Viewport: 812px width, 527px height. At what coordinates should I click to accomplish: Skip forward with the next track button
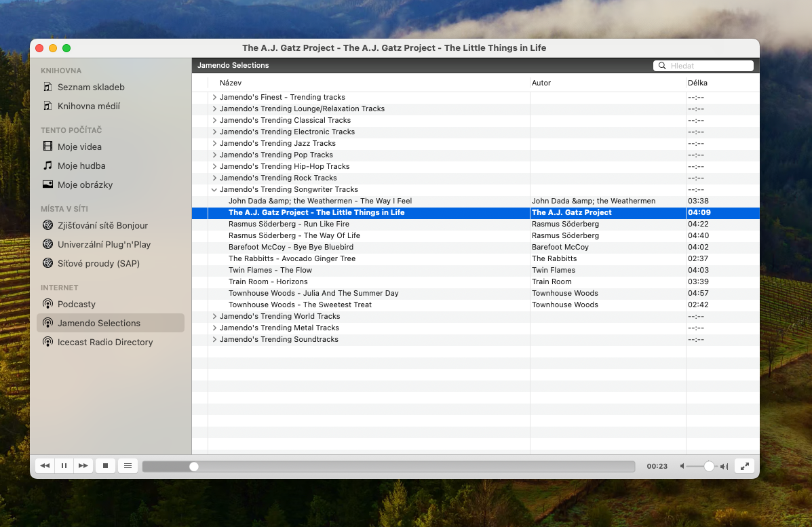pos(83,466)
